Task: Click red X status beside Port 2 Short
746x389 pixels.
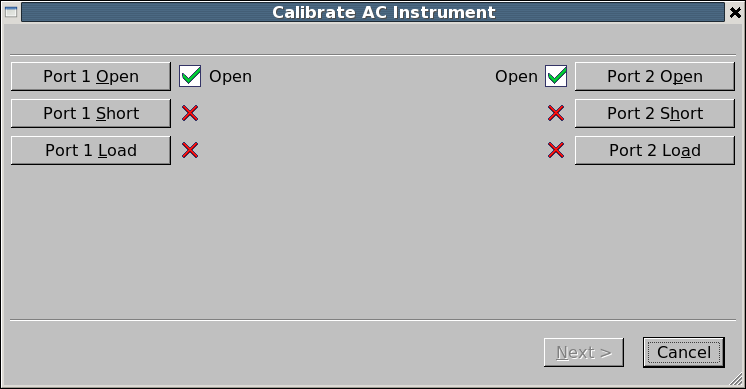Action: pos(556,113)
